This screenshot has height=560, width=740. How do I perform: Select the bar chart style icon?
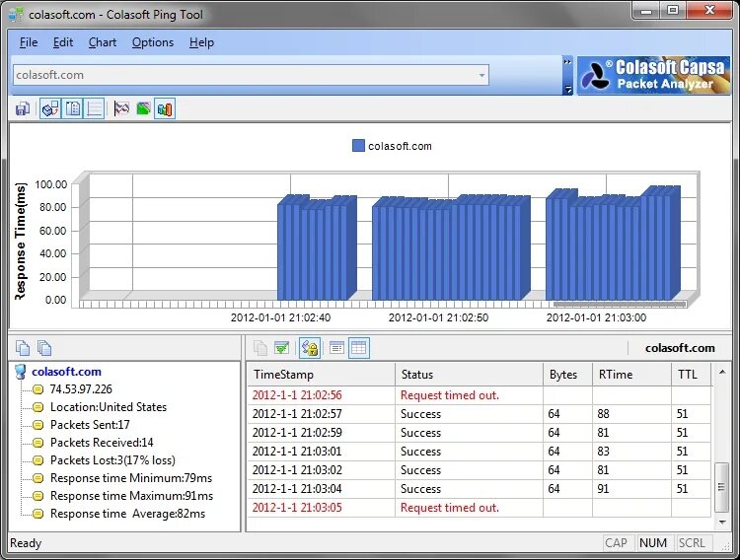coord(165,109)
